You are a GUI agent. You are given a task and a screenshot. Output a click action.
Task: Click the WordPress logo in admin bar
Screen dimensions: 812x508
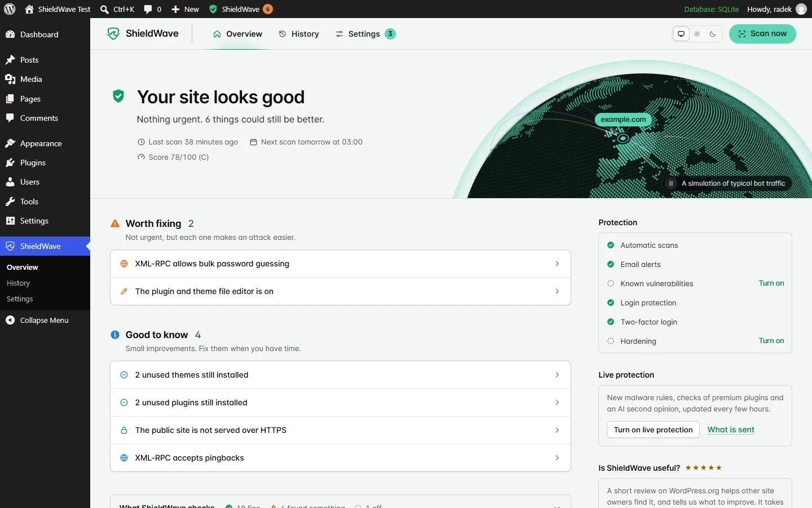10,9
